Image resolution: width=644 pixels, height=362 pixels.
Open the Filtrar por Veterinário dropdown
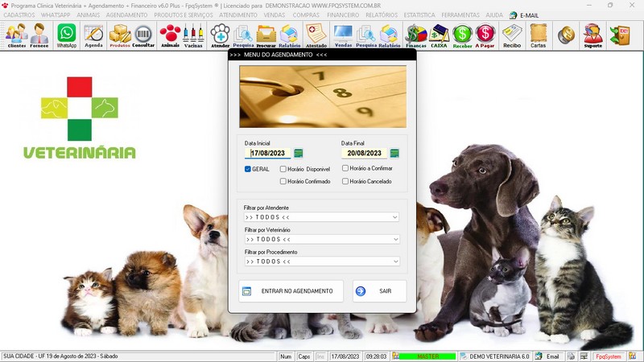(394, 239)
